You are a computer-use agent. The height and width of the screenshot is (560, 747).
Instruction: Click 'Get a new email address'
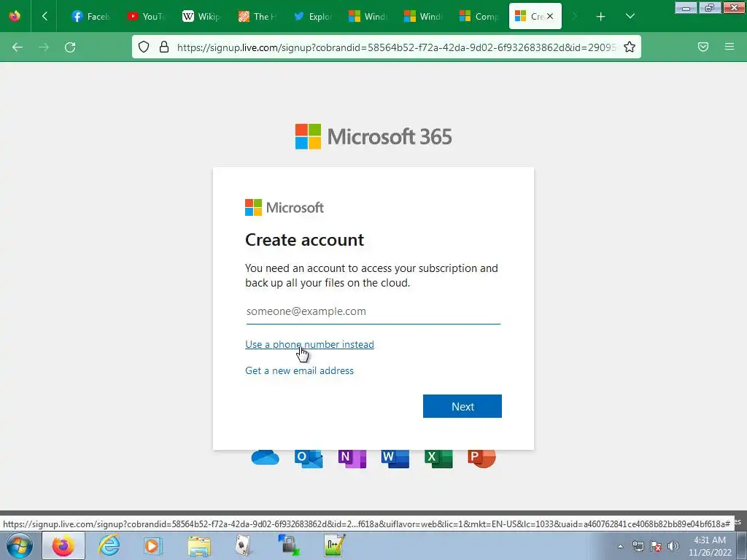[x=299, y=370]
